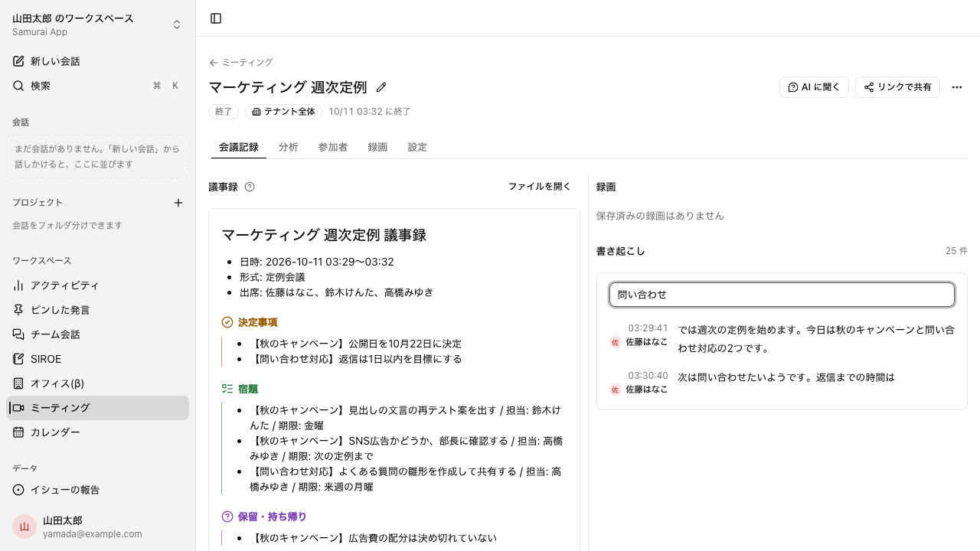Select ミーティング in the sidebar
The image size is (980, 551).
point(97,408)
